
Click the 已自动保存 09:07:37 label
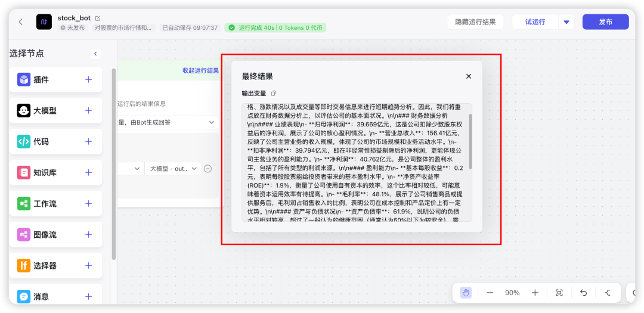pos(190,28)
